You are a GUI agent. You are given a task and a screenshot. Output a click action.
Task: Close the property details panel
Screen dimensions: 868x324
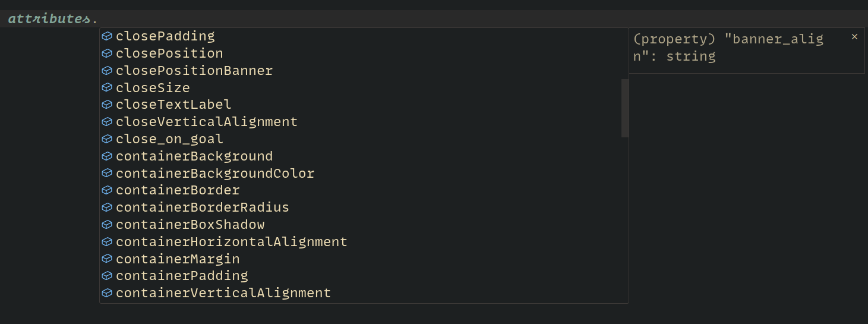[x=854, y=37]
